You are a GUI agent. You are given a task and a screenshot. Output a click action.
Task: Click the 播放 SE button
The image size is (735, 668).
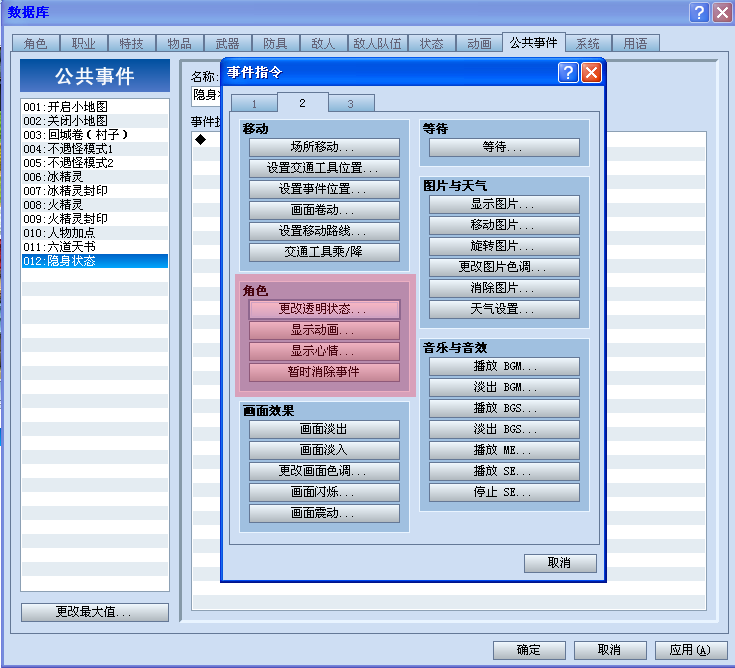point(504,471)
